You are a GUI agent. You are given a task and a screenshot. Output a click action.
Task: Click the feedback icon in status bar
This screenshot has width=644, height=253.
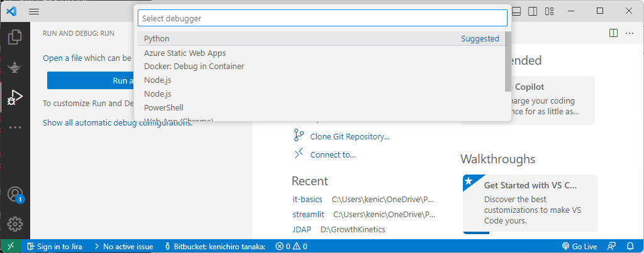pyautogui.click(x=611, y=247)
